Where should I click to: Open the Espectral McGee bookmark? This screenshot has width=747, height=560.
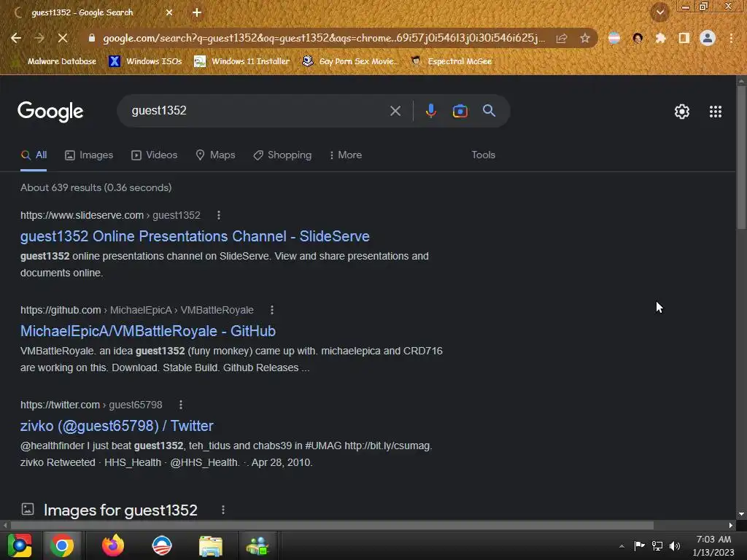[x=451, y=61]
